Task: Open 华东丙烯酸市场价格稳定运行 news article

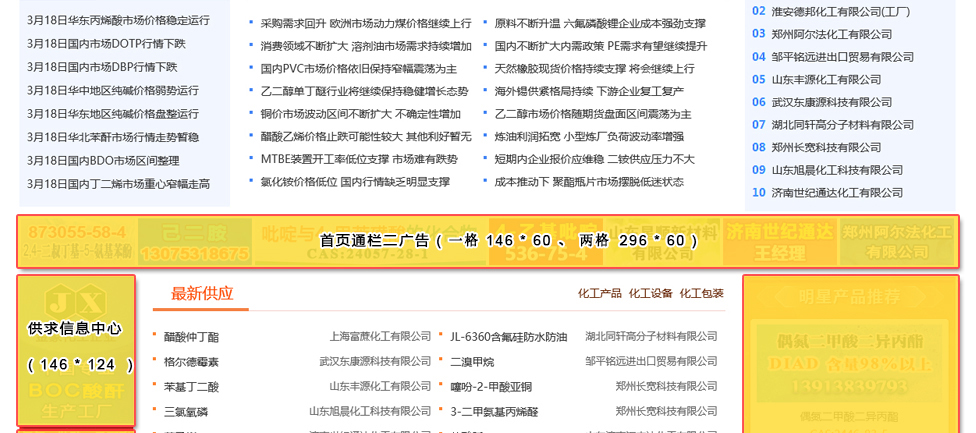Action: click(118, 20)
